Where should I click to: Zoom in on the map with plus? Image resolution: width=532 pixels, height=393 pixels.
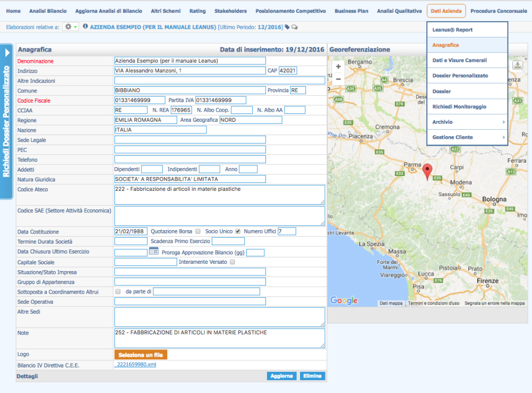click(x=338, y=67)
